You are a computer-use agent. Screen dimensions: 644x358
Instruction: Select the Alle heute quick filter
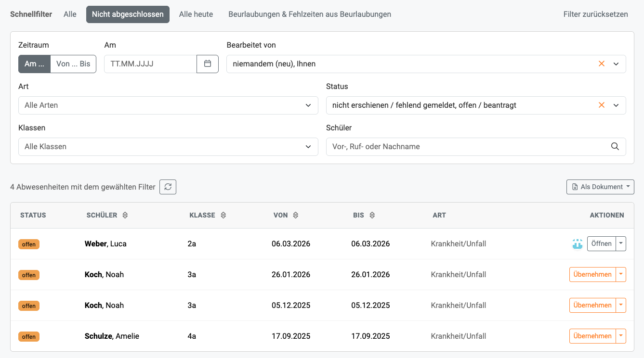pyautogui.click(x=196, y=14)
